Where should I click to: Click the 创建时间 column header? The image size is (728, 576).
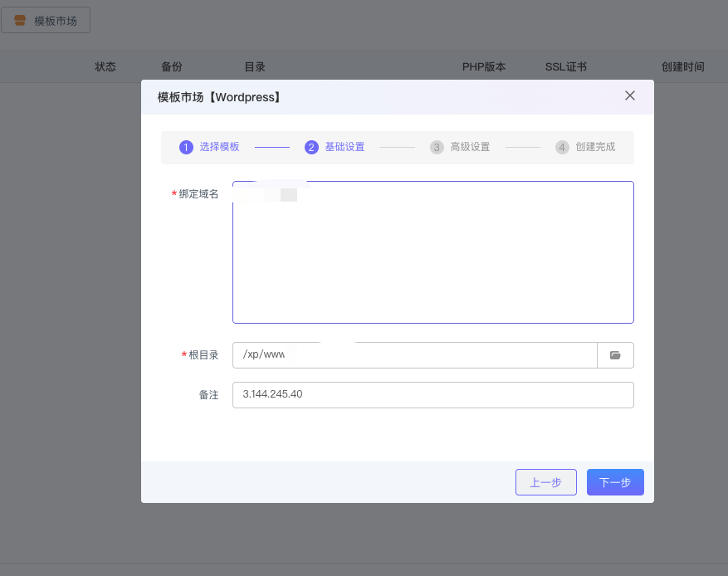tap(682, 67)
